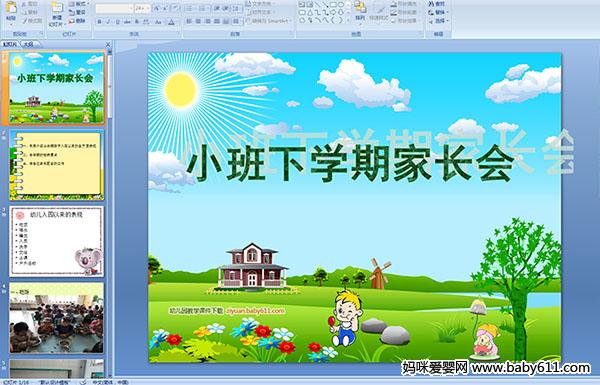Select the koala slide thumbnail
This screenshot has width=600, height=385.
[56, 241]
